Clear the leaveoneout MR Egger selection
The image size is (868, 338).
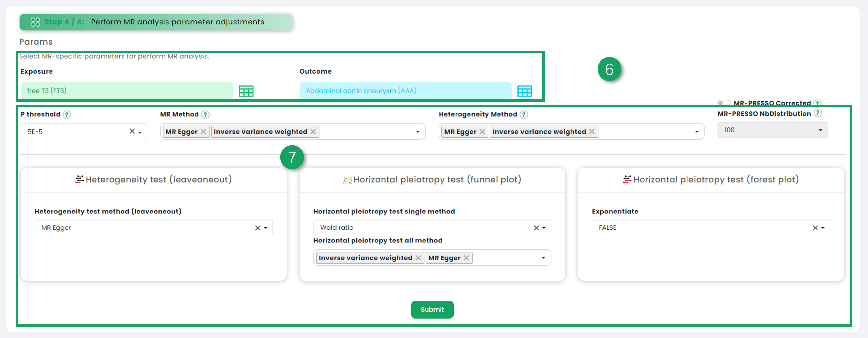coord(258,228)
